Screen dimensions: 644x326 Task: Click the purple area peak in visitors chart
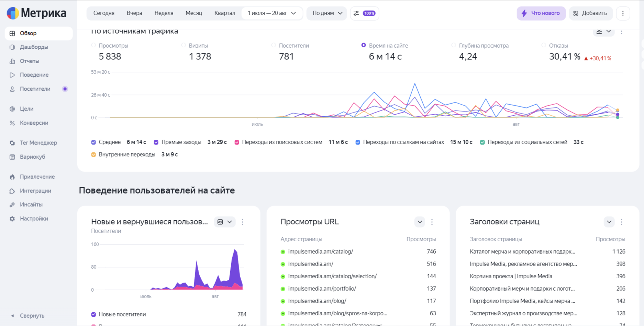[235, 251]
